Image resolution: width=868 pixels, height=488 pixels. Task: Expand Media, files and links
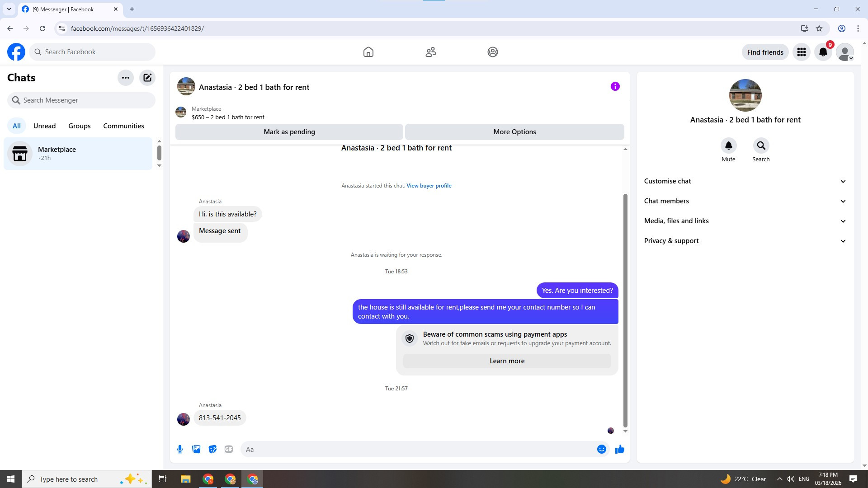(x=745, y=221)
